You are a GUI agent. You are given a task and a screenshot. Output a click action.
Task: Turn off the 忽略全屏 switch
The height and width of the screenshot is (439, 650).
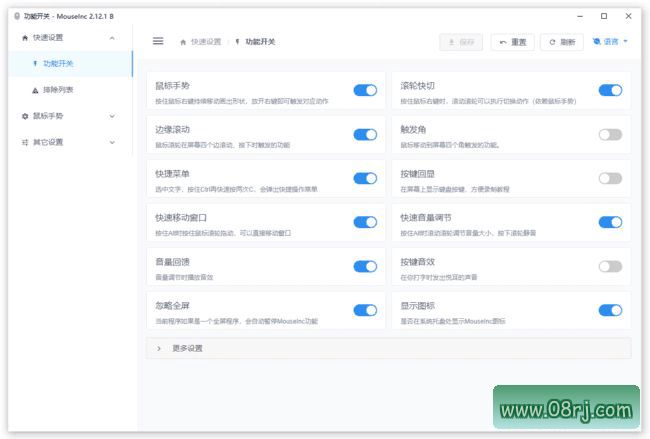(365, 310)
